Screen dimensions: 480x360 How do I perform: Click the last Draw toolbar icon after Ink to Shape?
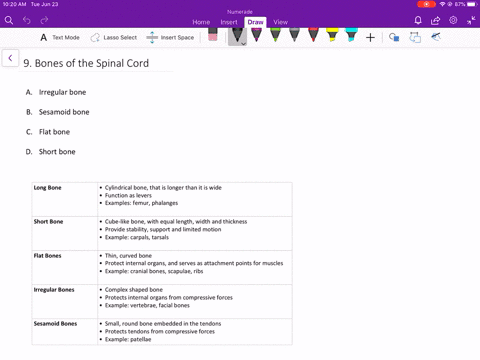tap(436, 36)
